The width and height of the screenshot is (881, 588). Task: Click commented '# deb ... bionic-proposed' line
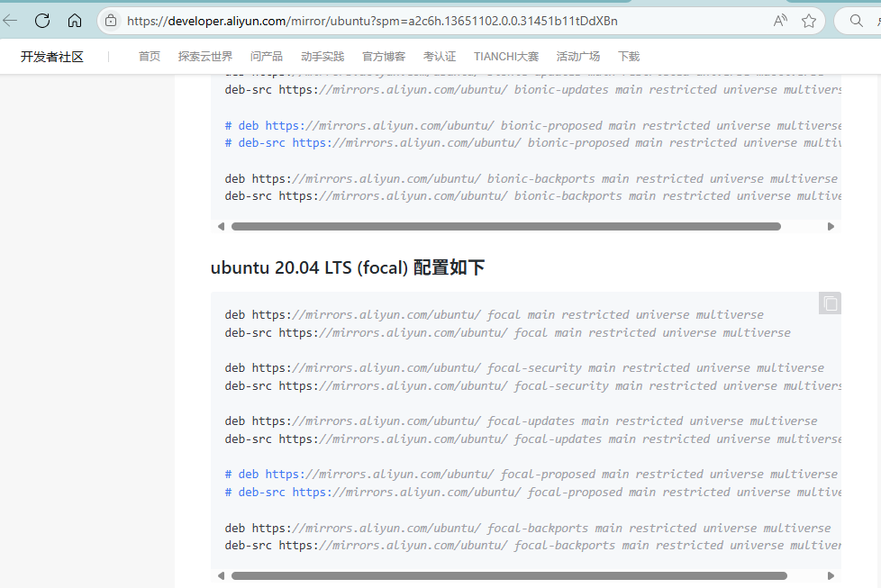pos(532,125)
